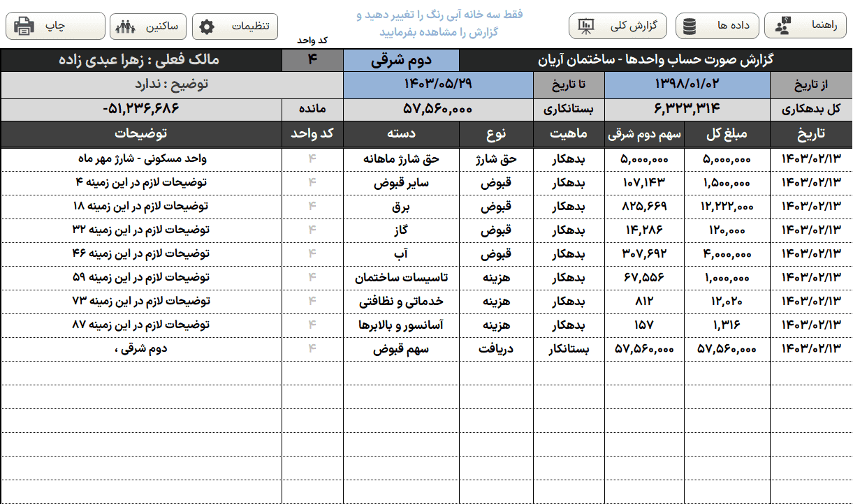
Task: Click the report title گزارش صورت حساب واحدها
Action: click(655, 60)
